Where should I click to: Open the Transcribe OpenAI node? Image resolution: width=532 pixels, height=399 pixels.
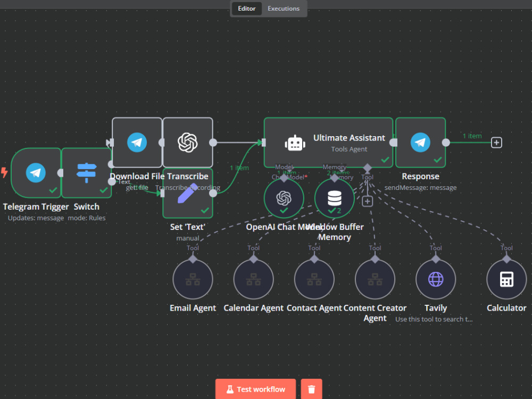[188, 143]
